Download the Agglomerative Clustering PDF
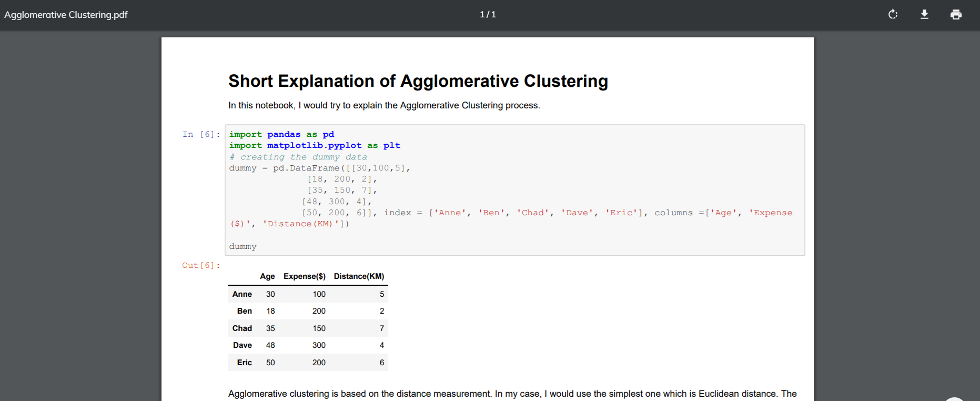Image resolution: width=980 pixels, height=401 pixels. click(x=924, y=15)
